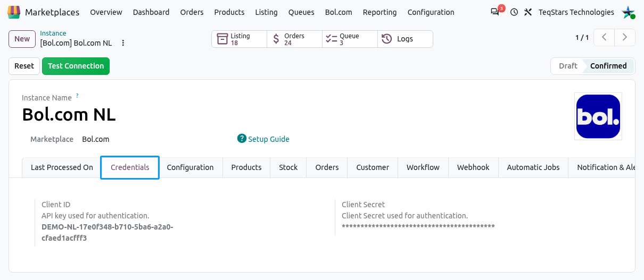
Task: Click the Bol.com NL instance name field
Action: point(69,114)
